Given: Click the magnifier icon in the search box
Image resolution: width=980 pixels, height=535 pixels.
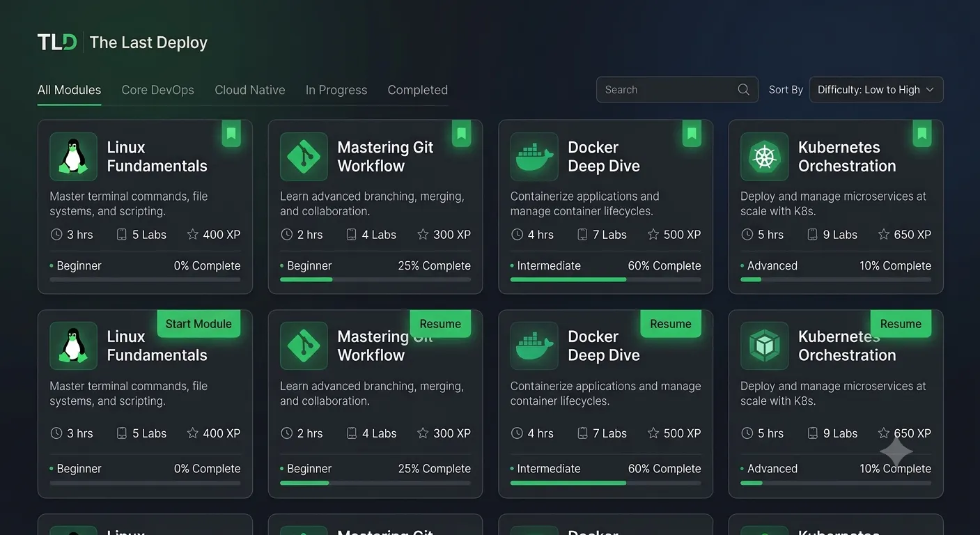Looking at the screenshot, I should coord(743,90).
